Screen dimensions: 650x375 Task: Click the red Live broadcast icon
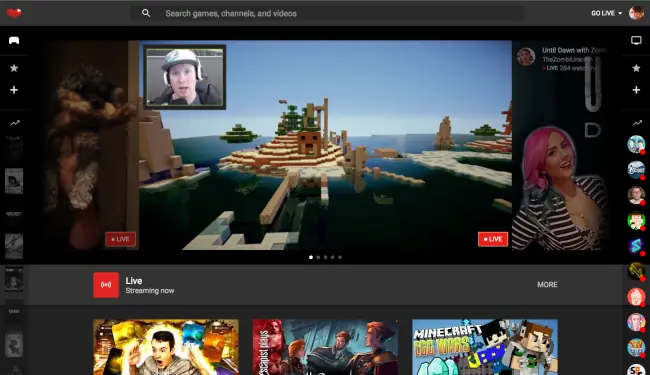[106, 285]
